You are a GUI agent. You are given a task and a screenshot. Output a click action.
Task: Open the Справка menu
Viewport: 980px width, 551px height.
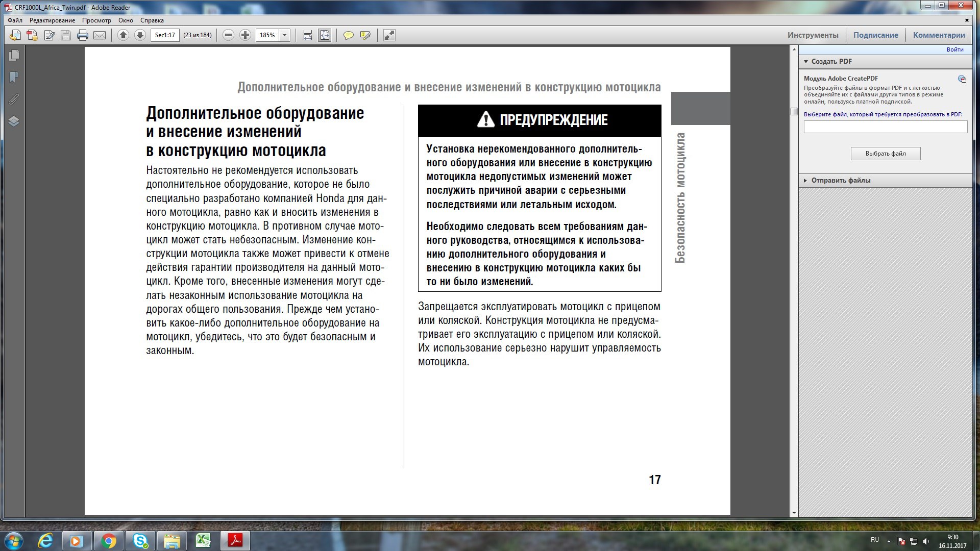(x=152, y=20)
